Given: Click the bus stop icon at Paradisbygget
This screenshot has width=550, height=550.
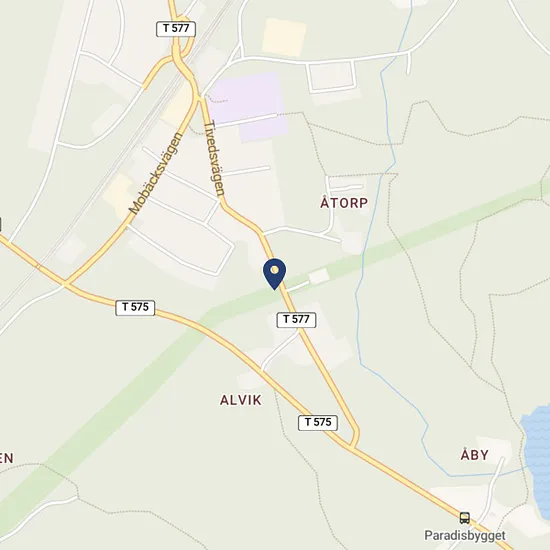Looking at the screenshot, I should point(465,518).
